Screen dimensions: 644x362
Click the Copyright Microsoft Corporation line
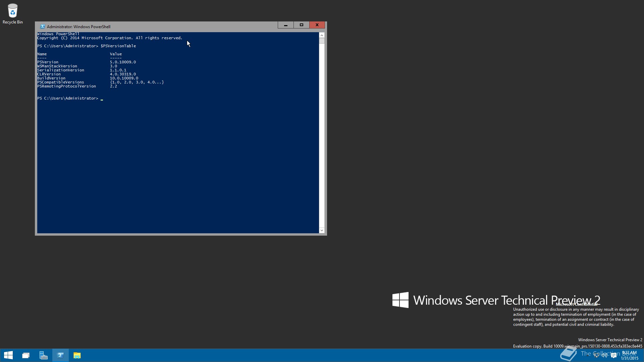point(110,38)
